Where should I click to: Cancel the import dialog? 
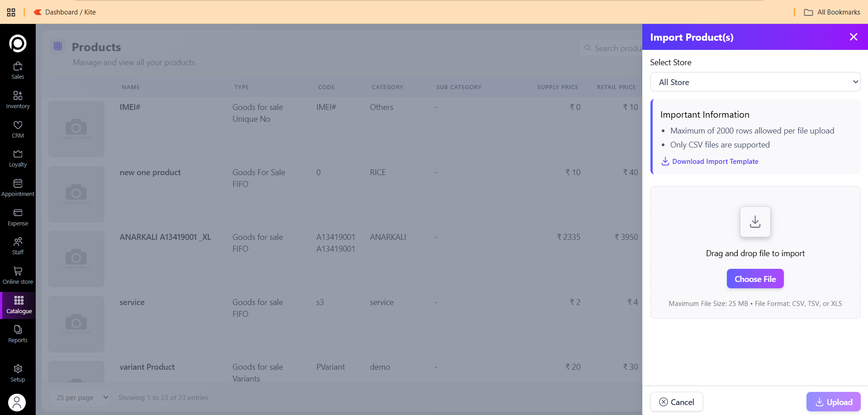click(676, 402)
